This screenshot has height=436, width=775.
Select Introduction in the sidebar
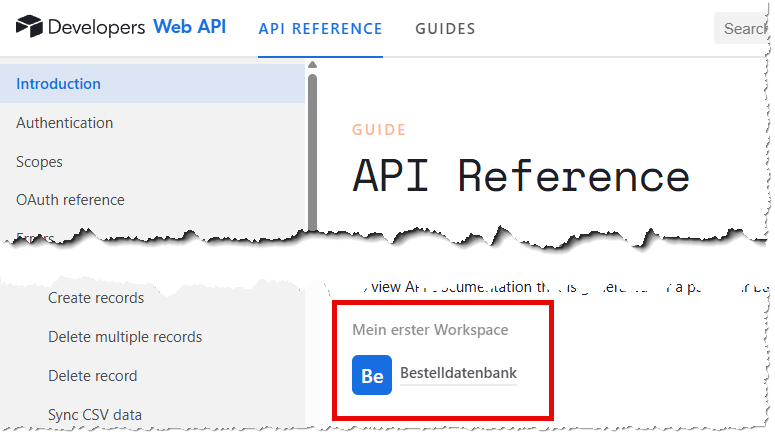click(58, 84)
